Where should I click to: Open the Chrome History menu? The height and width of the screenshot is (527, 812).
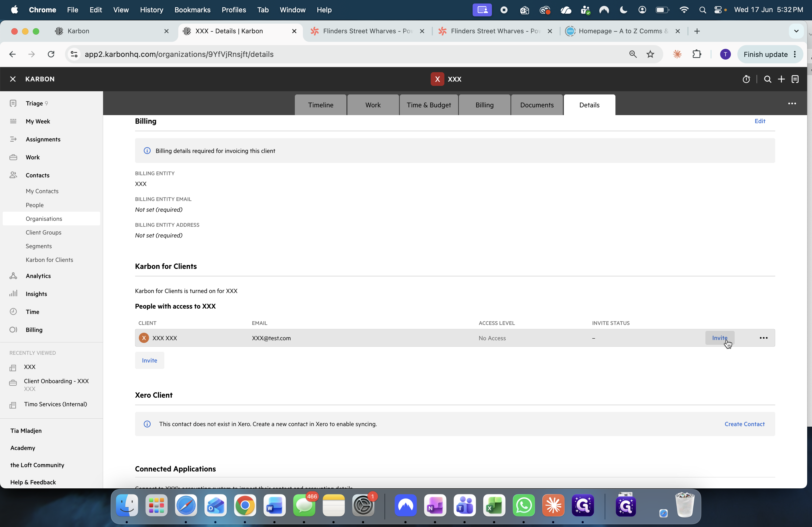[151, 10]
